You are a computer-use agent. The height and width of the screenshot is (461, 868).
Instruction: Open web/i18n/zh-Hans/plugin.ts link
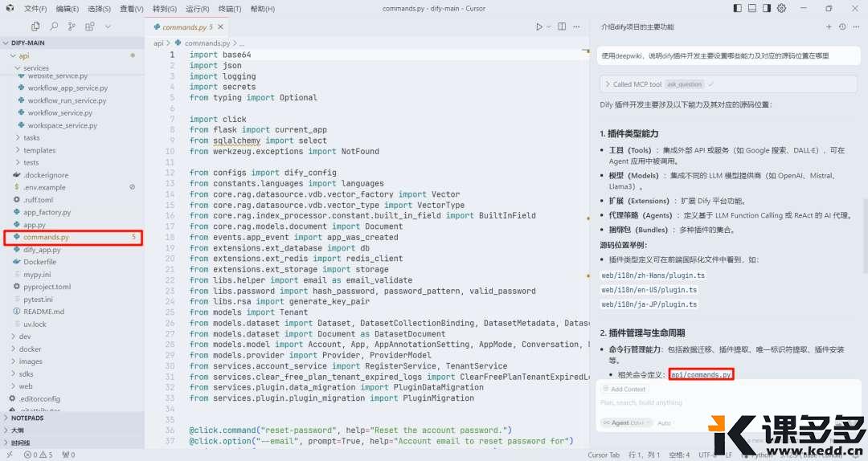coord(653,275)
